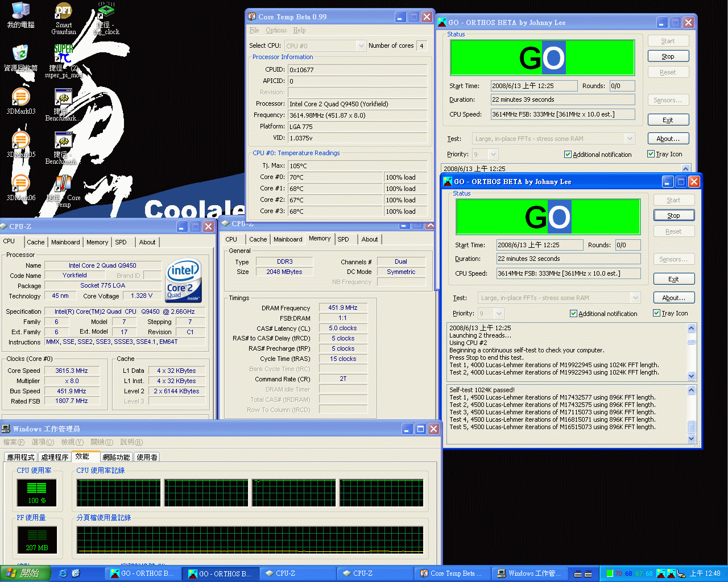Click the Frequency field in Core Temp
This screenshot has width=728, height=582.
[x=357, y=115]
